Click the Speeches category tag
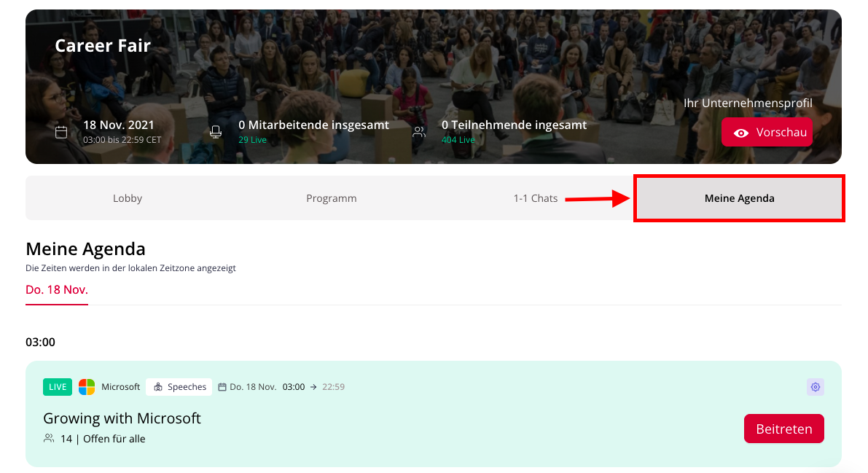 tap(180, 386)
